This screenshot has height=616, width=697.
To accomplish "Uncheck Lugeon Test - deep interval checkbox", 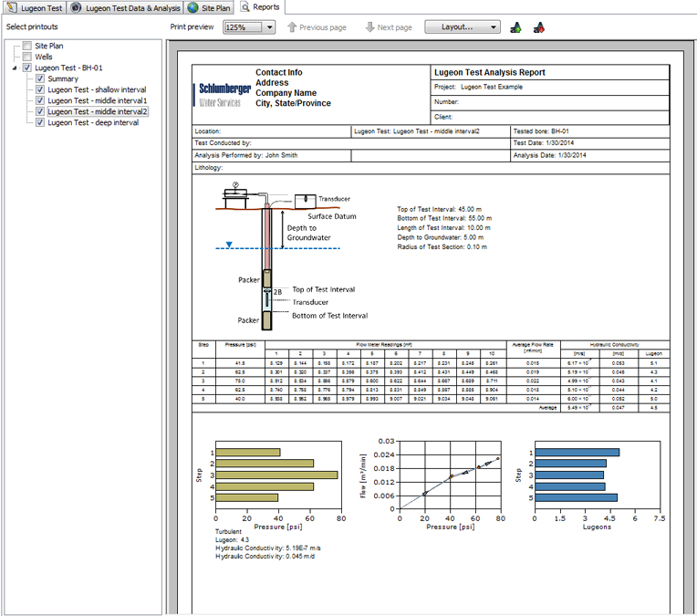I will (40, 122).
